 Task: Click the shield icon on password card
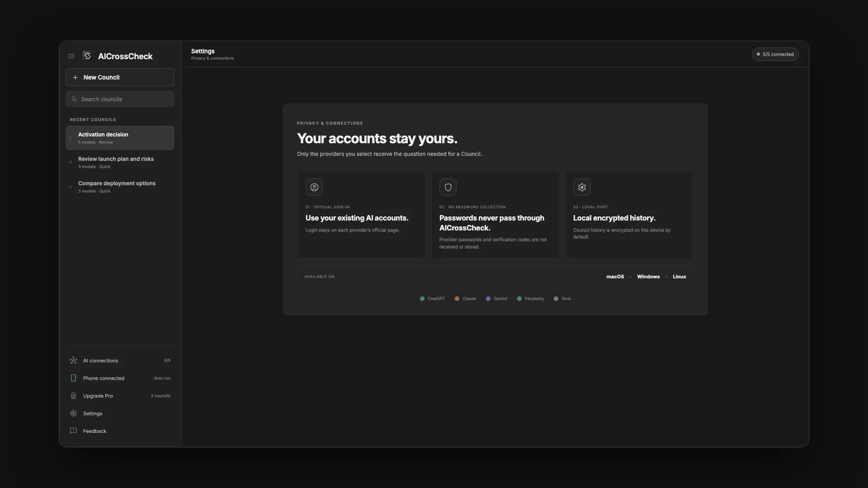click(448, 187)
